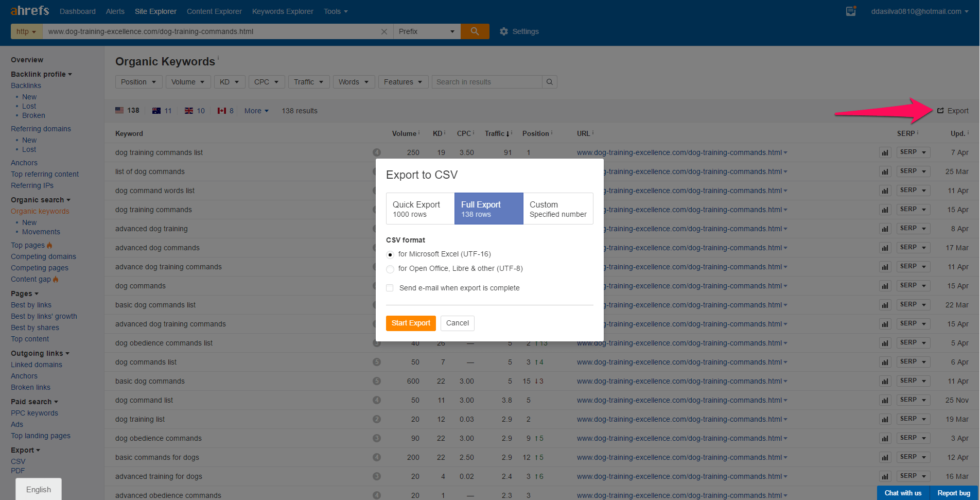This screenshot has height=500, width=980.
Task: Expand the http protocol dropdown
Action: (26, 31)
